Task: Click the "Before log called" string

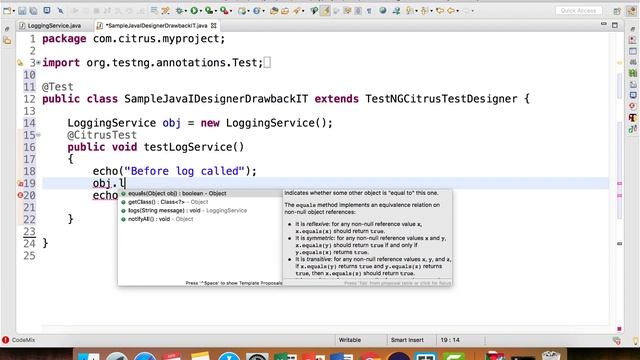Action: point(184,171)
